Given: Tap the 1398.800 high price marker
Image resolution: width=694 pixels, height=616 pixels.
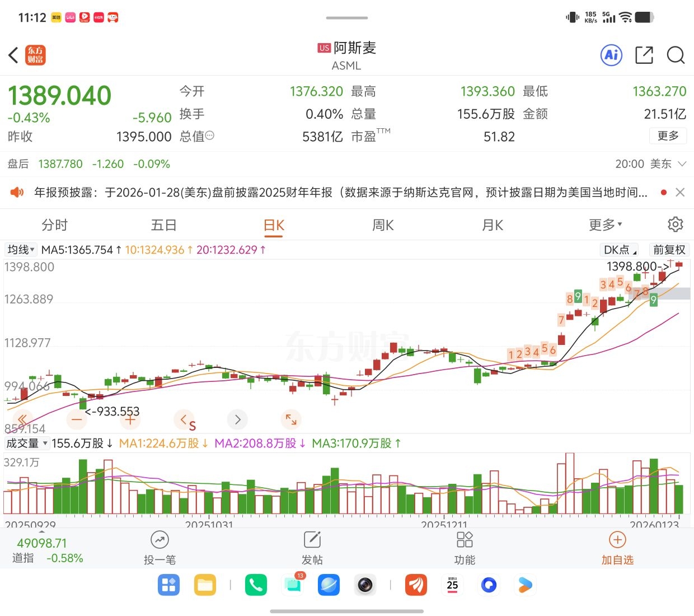Looking at the screenshot, I should pos(638,267).
